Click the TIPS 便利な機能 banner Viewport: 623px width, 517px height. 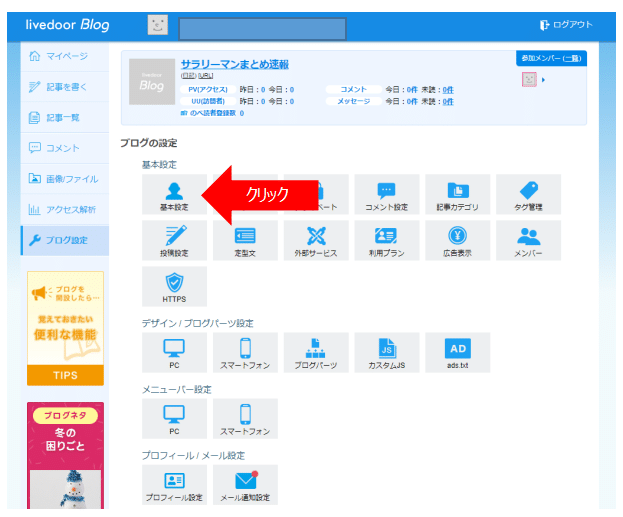pyautogui.click(x=66, y=328)
